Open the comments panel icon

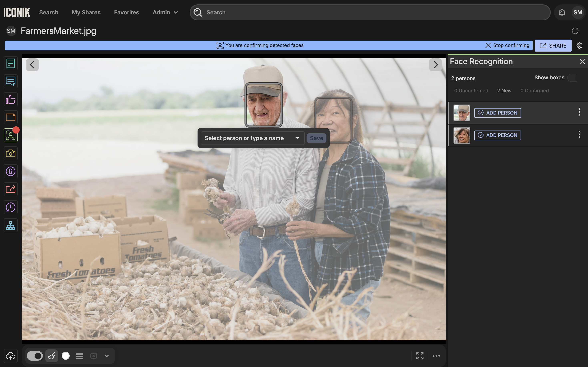pos(10,81)
